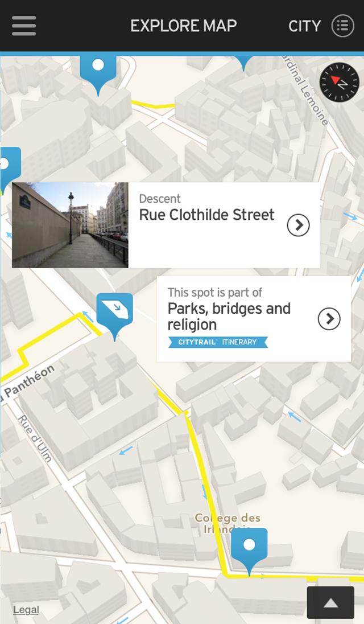This screenshot has width=364, height=624.
Task: Select the Parks, bridges and religion title
Action: tap(229, 317)
